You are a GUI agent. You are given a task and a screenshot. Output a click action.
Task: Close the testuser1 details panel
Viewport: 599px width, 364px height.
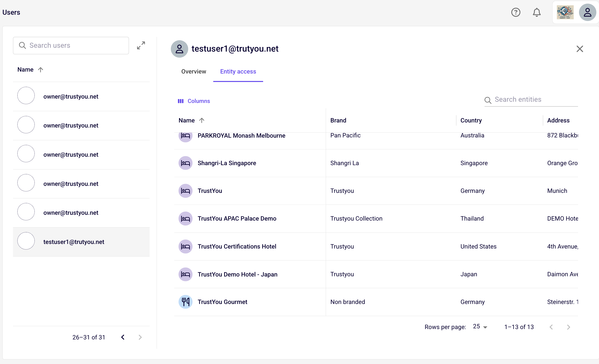coord(579,49)
